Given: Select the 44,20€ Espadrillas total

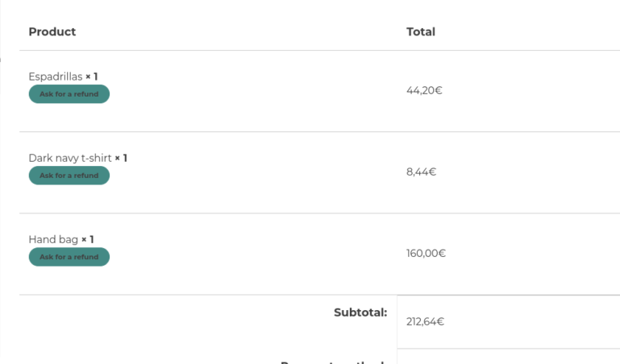Looking at the screenshot, I should (x=424, y=90).
